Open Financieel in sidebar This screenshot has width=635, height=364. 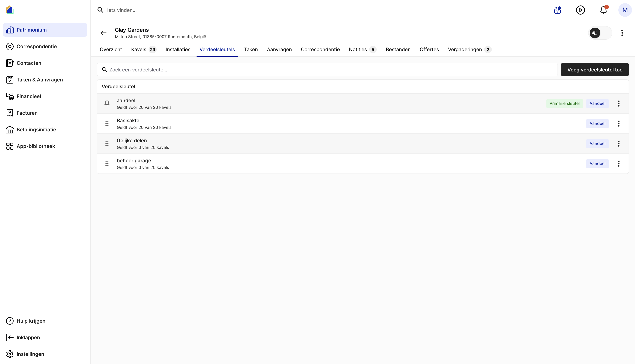pyautogui.click(x=45, y=96)
